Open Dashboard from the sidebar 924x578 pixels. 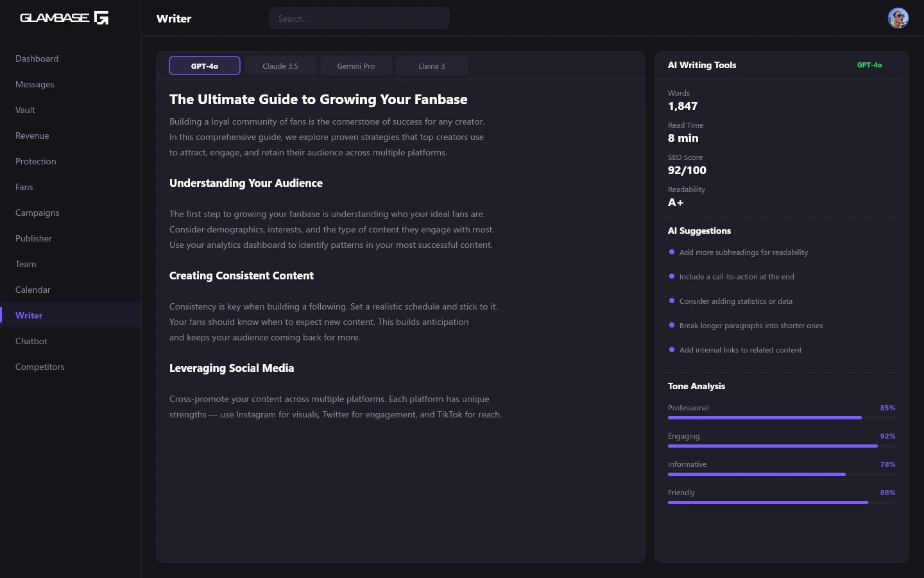tap(37, 58)
